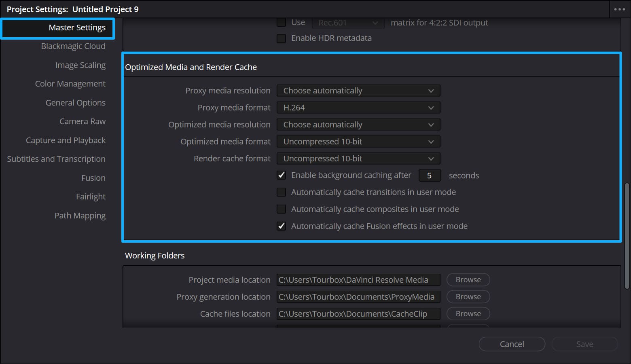Browse for the Project media location

click(468, 279)
